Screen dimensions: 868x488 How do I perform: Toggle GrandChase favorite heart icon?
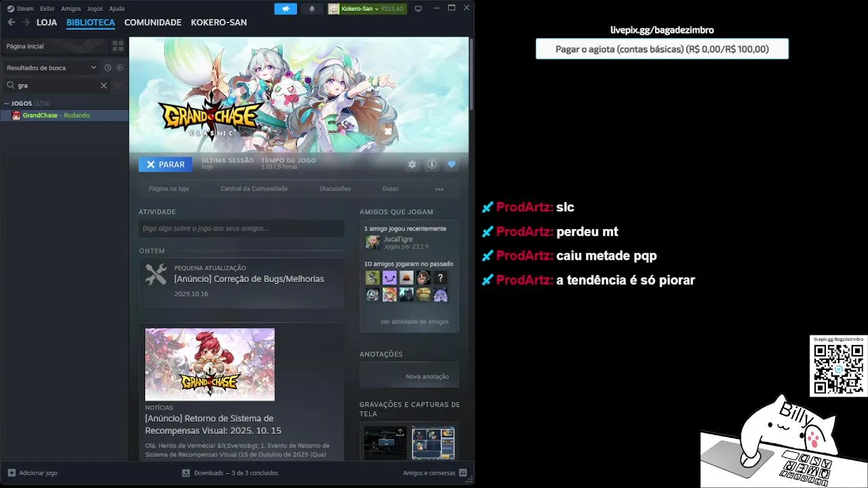coord(452,165)
